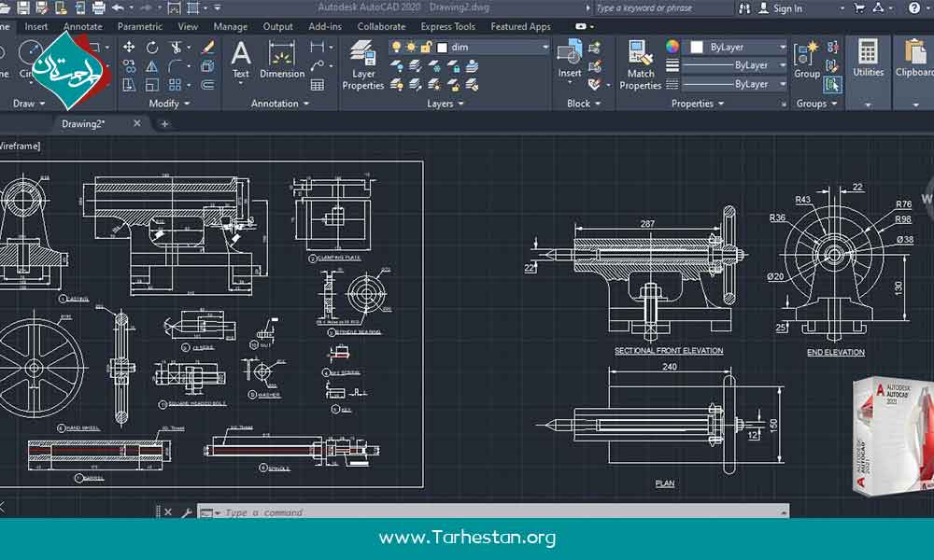Click the command line customize wrench

coord(187,512)
